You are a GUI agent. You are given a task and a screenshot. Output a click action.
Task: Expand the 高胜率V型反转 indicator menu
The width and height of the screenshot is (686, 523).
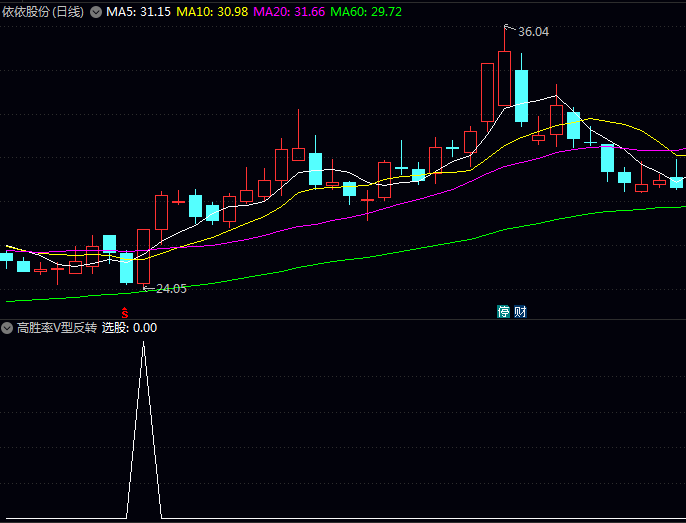coord(8,328)
